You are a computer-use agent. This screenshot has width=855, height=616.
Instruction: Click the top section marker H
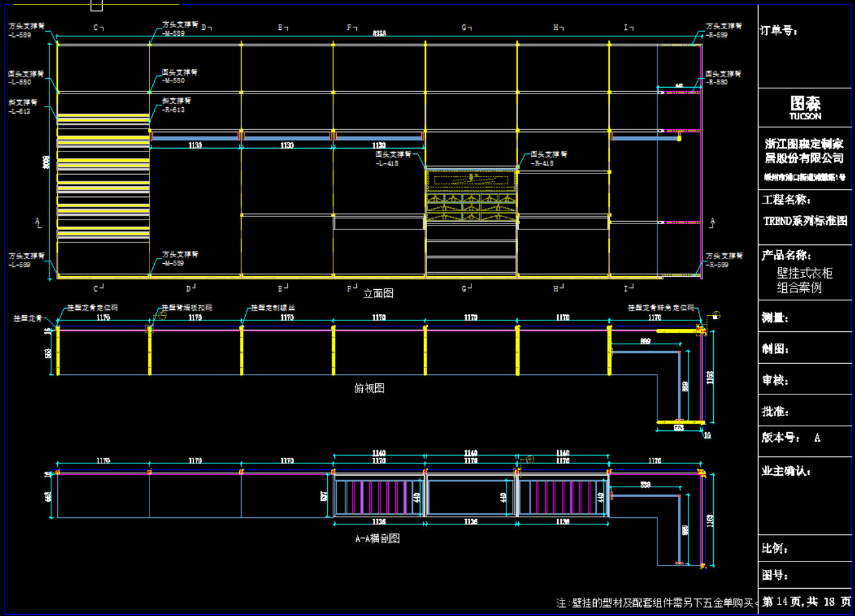coord(558,28)
